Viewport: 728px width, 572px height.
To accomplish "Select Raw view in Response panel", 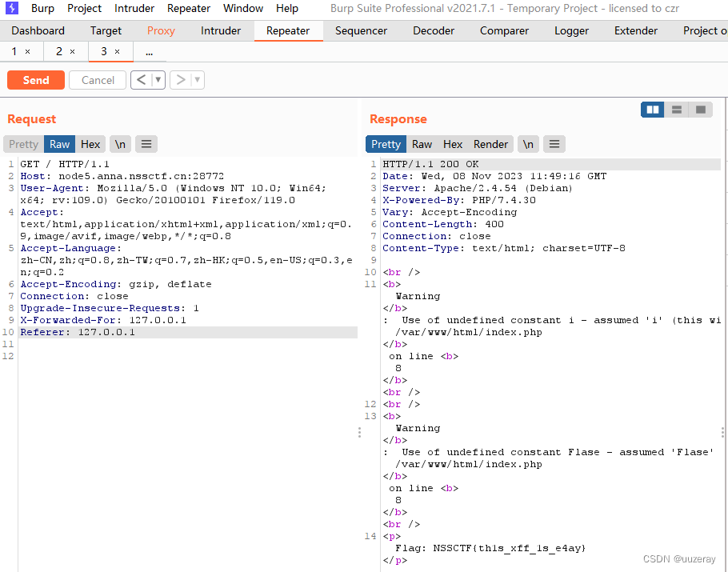I will [422, 144].
